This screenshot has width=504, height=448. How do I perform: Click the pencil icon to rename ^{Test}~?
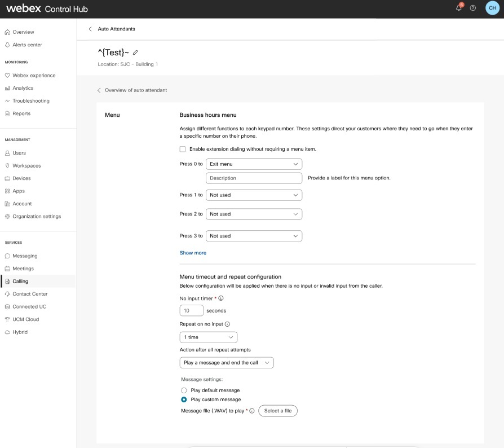coord(135,52)
